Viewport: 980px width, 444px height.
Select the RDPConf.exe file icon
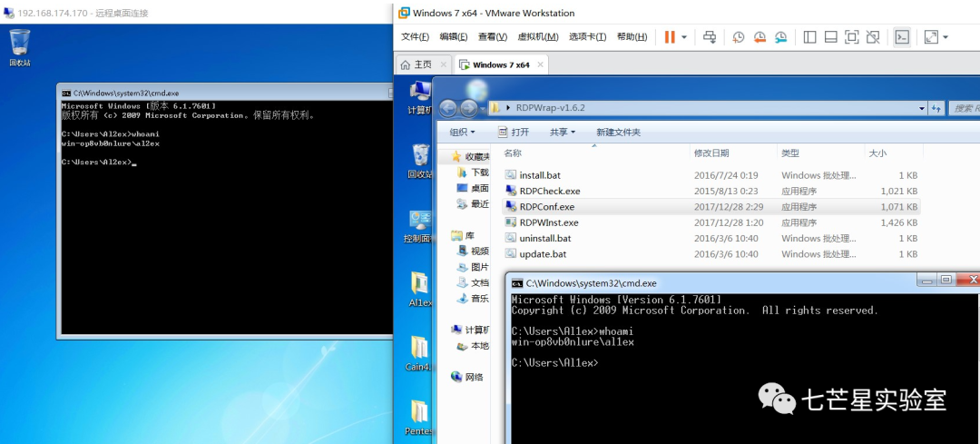(511, 207)
